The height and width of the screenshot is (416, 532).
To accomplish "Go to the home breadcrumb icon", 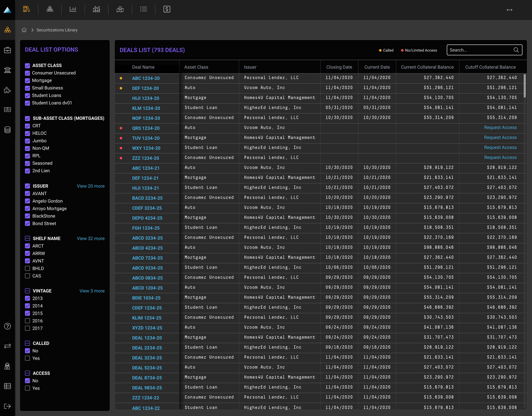I will click(24, 30).
